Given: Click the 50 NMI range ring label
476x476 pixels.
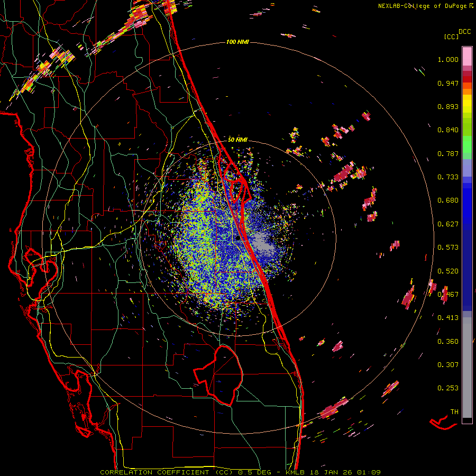Looking at the screenshot, I should pyautogui.click(x=237, y=140).
